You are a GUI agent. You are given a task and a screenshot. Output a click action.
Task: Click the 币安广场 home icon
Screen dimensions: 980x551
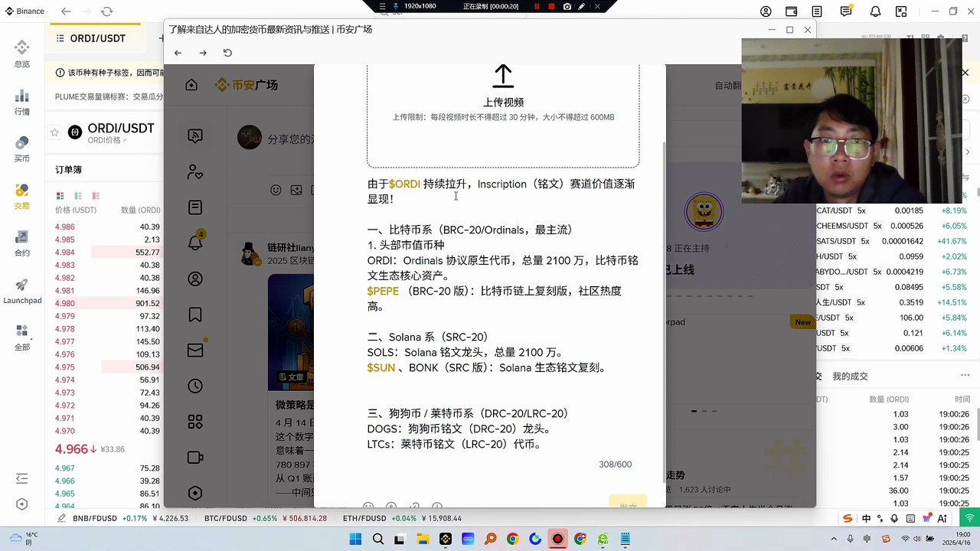191,85
